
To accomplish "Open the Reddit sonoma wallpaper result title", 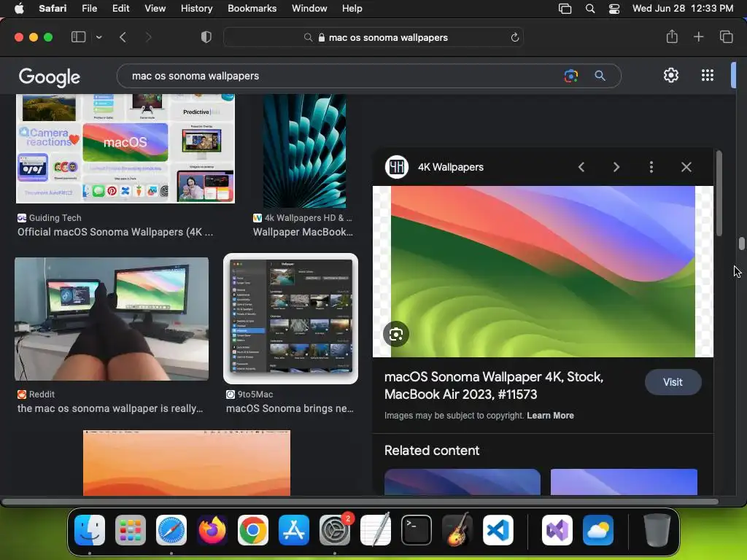I will click(110, 408).
